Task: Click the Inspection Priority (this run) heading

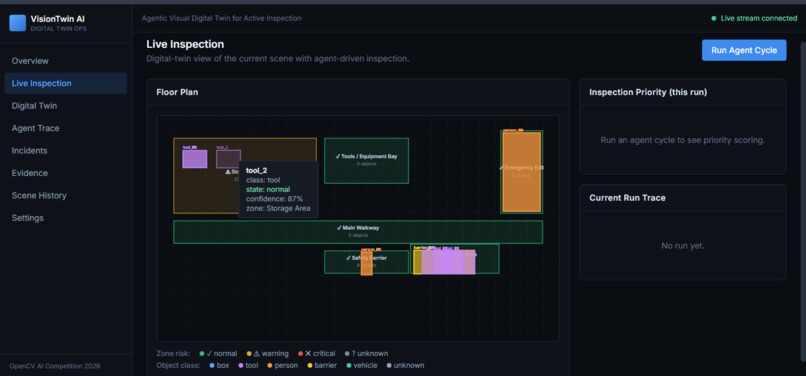Action: pos(648,93)
